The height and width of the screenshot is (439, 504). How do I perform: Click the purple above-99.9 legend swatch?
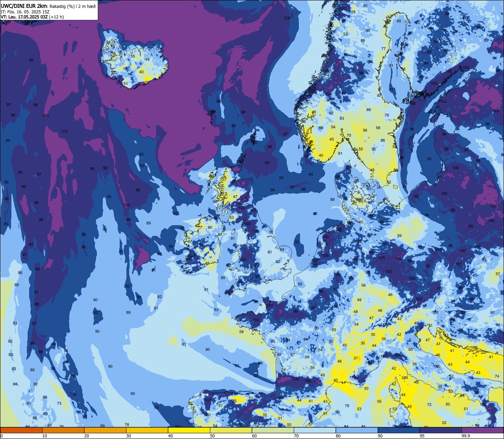point(482,430)
